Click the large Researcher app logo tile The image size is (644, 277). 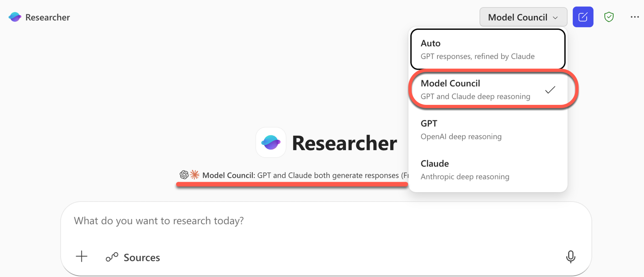[271, 143]
